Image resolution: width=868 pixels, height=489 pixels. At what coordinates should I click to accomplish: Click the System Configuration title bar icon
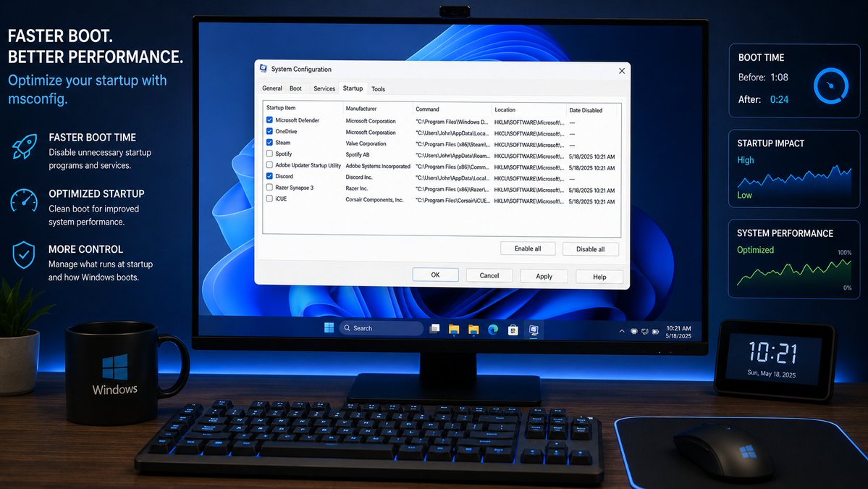click(x=264, y=69)
